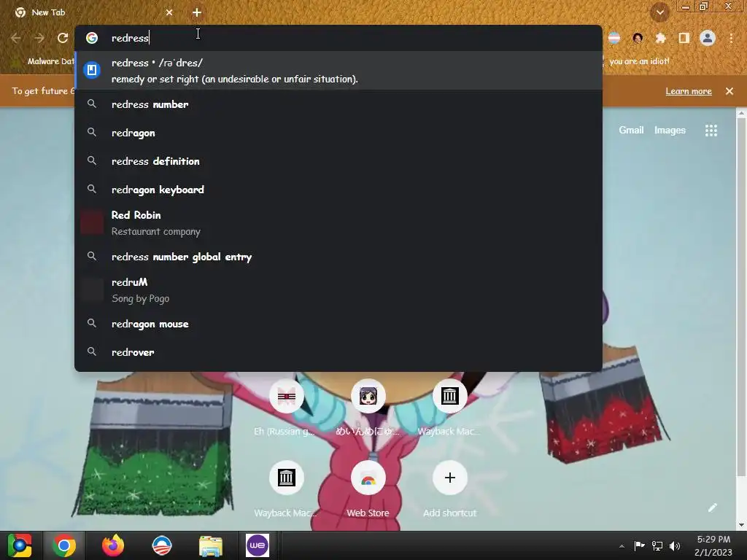Click the volume speaker tray icon
The image size is (747, 560).
675,545
